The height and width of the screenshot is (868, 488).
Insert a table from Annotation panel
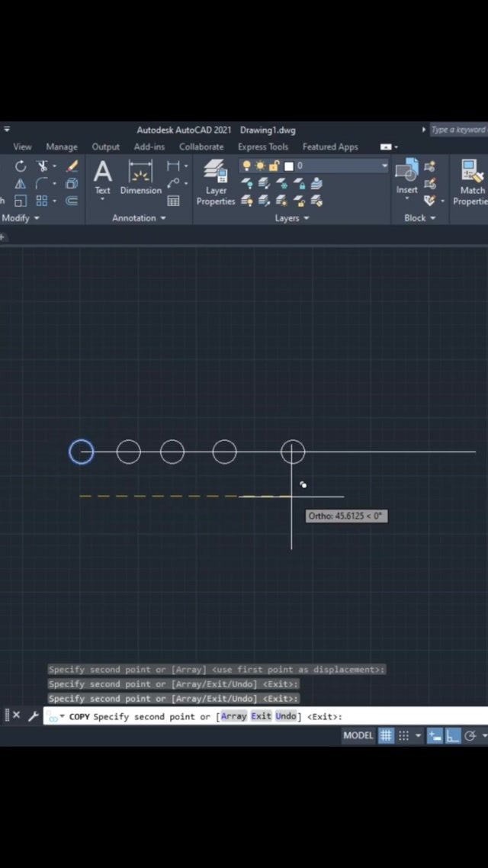[x=174, y=201]
